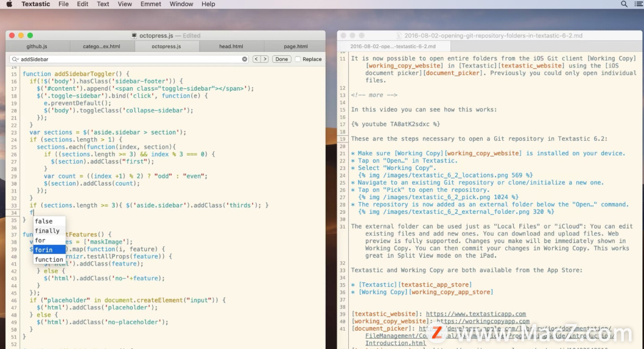Switch to the page.html tab
This screenshot has width=644, height=349.
coord(295,46)
